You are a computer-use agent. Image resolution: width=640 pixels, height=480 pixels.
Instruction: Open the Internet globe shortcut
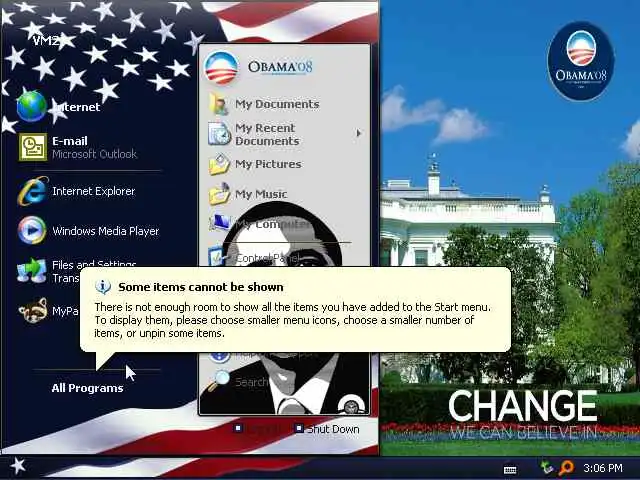click(59, 107)
